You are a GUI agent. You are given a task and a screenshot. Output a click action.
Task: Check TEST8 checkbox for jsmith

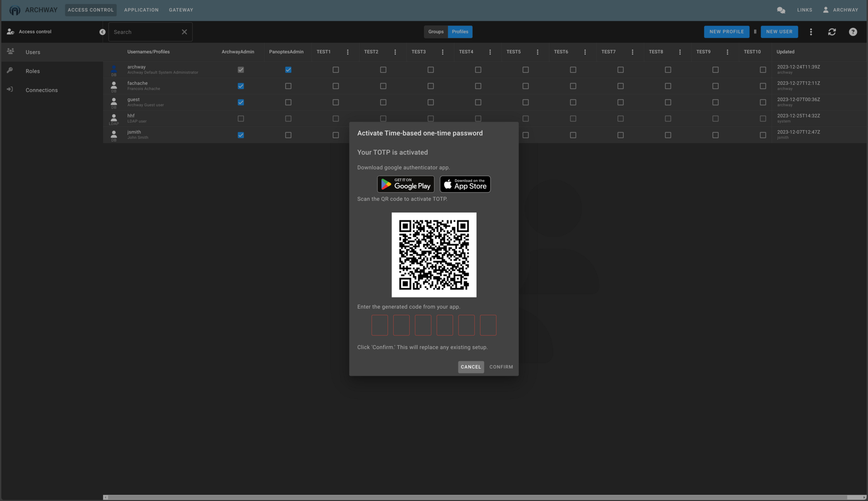click(x=668, y=135)
